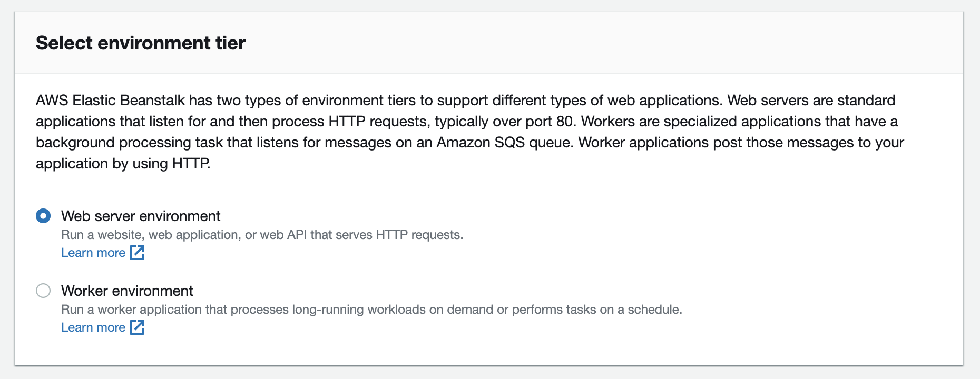Click the "Worker environment" option label

pos(127,291)
